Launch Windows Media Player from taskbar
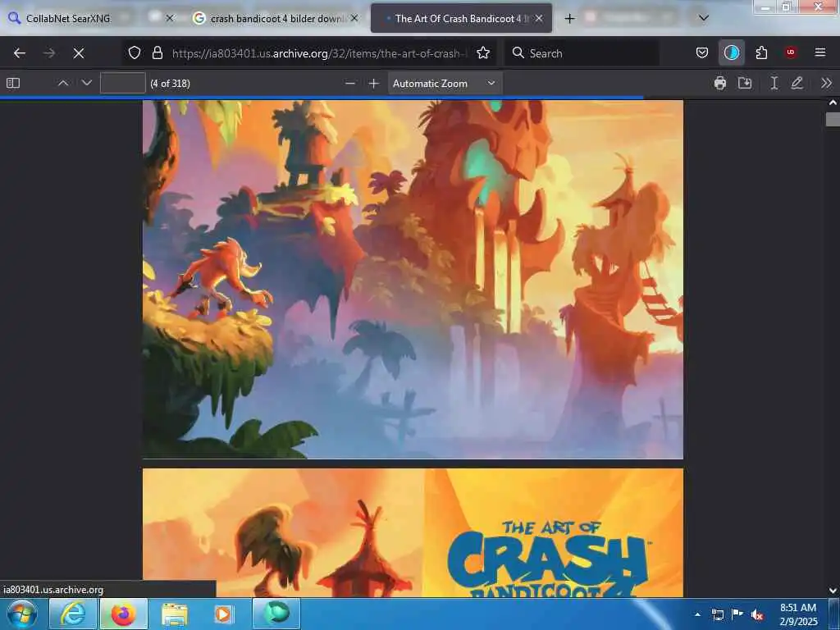This screenshot has height=630, width=840. [224, 614]
